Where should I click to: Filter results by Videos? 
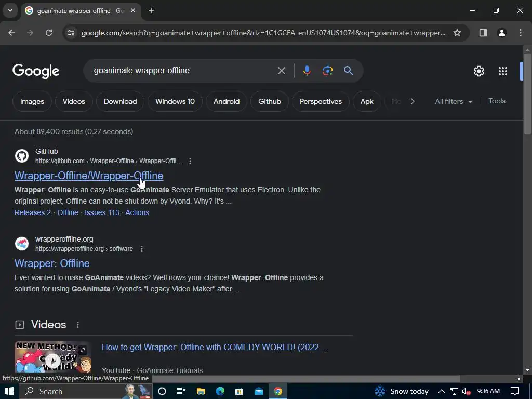(x=74, y=101)
